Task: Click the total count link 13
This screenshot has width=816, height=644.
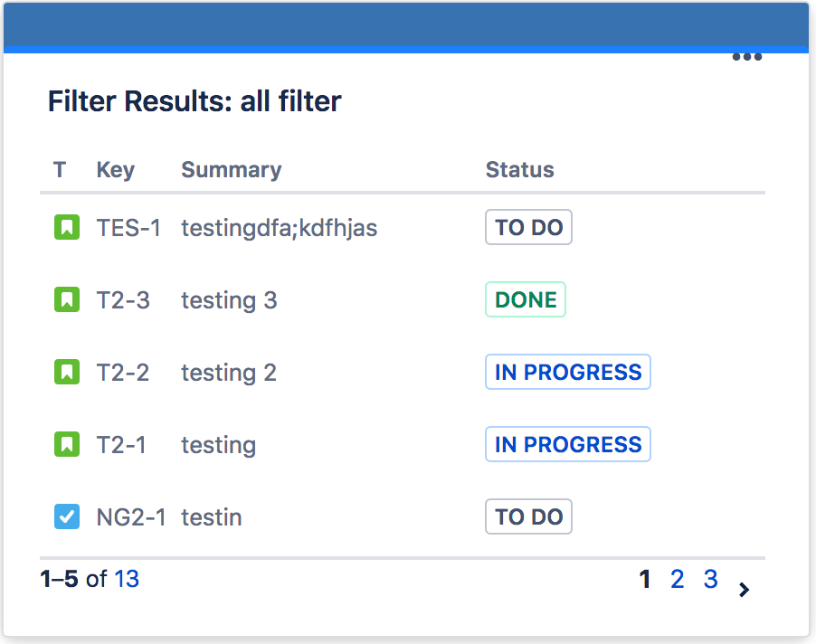Action: [x=127, y=579]
